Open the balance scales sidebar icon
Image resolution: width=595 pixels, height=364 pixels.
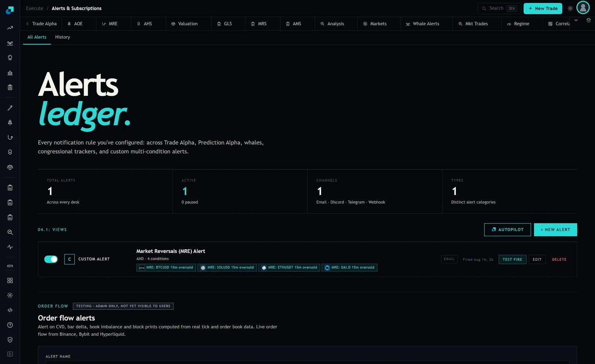coord(10,167)
